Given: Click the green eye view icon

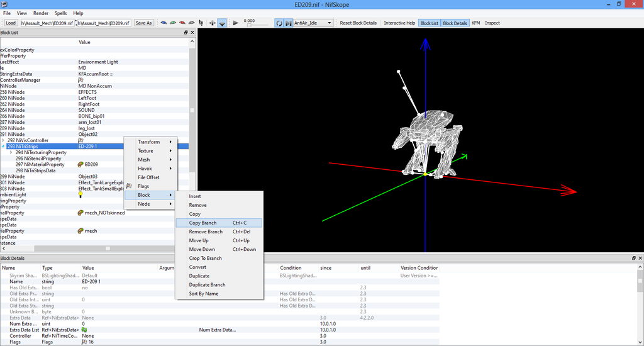Looking at the screenshot, I should pyautogui.click(x=173, y=23).
